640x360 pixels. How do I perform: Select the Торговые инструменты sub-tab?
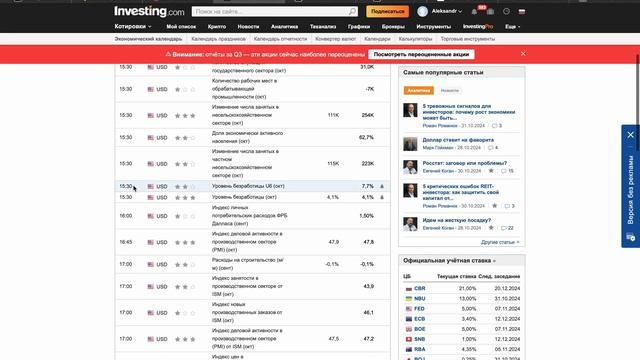tap(468, 39)
